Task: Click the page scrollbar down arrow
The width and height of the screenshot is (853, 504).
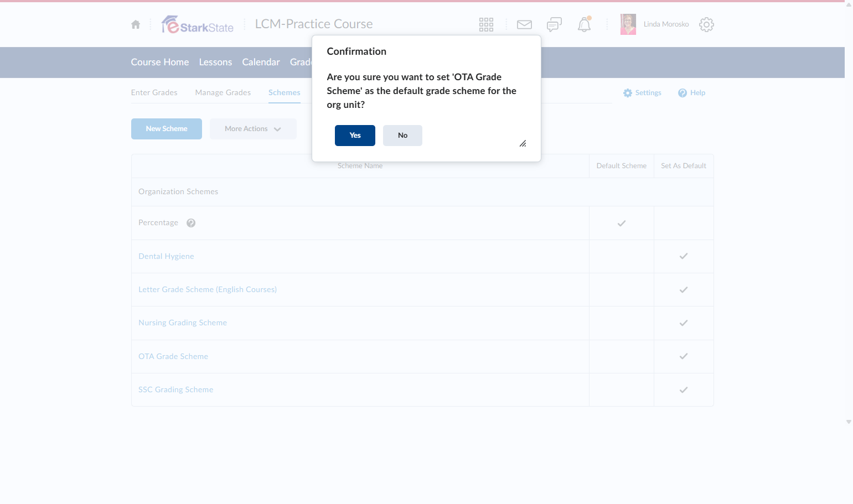Action: click(x=849, y=422)
